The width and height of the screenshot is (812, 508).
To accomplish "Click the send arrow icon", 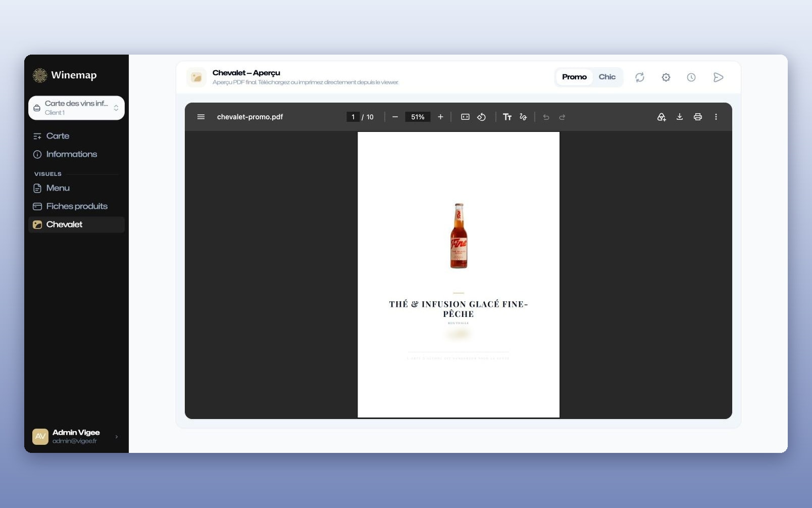I will (x=718, y=77).
